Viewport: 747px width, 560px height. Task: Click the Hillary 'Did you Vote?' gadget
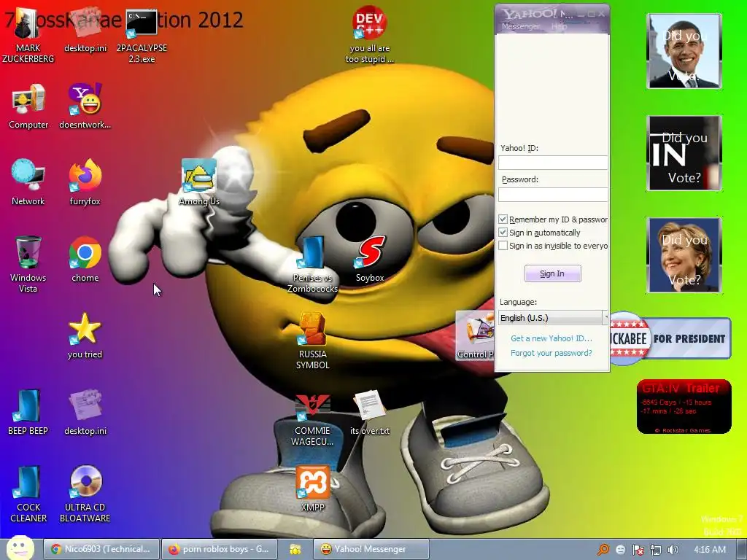pyautogui.click(x=684, y=255)
